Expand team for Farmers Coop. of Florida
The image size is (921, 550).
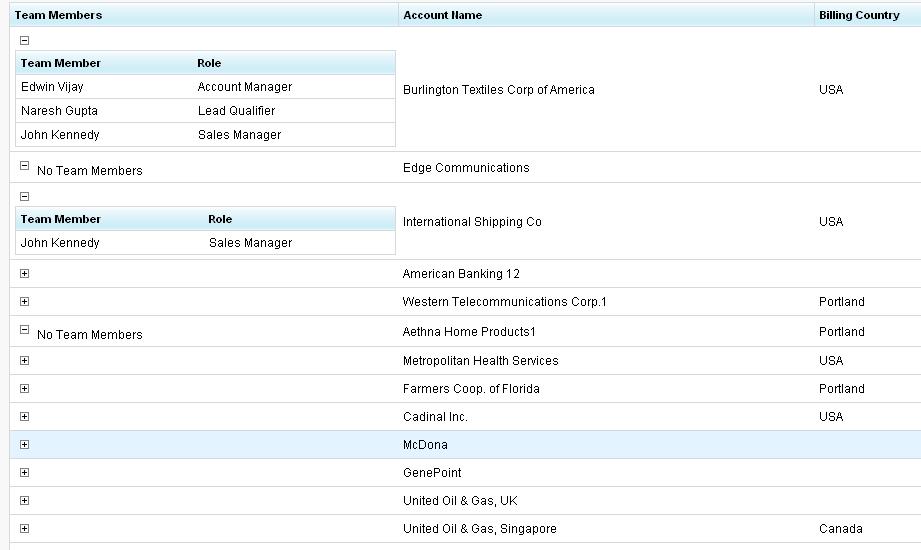(24, 388)
